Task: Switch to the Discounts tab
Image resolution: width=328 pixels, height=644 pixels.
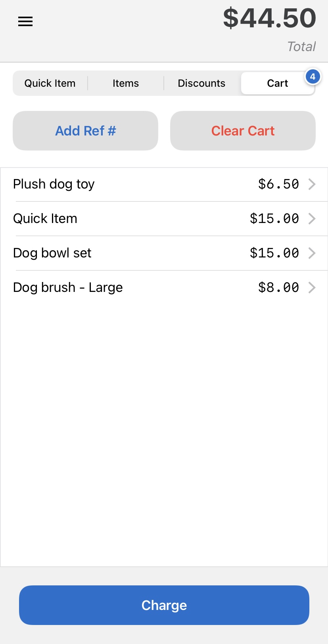Action: pyautogui.click(x=201, y=83)
